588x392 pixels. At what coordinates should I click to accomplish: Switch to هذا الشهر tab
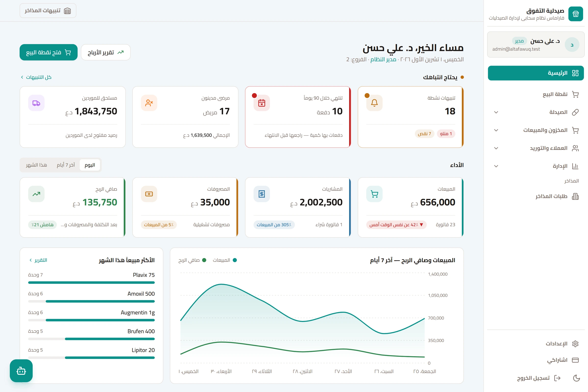point(37,165)
